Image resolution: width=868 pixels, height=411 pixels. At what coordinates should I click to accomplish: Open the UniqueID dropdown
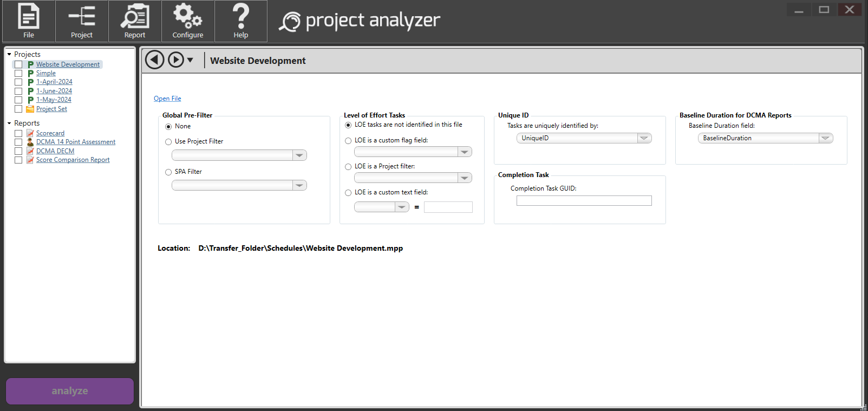tap(644, 138)
